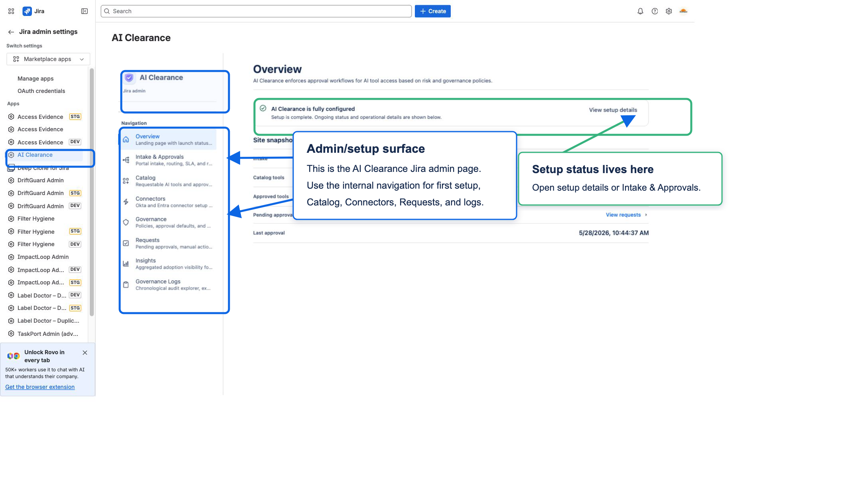Open Access Evidence DEV app
868x495 pixels.
(x=44, y=142)
